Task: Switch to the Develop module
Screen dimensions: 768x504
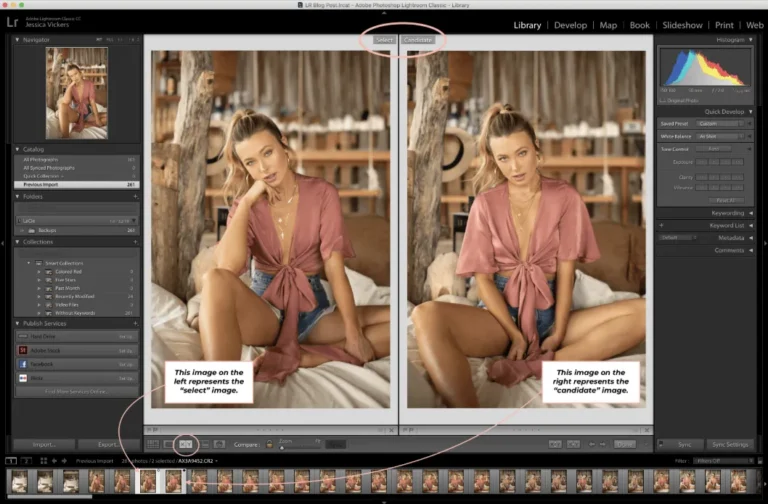Action: (x=570, y=25)
